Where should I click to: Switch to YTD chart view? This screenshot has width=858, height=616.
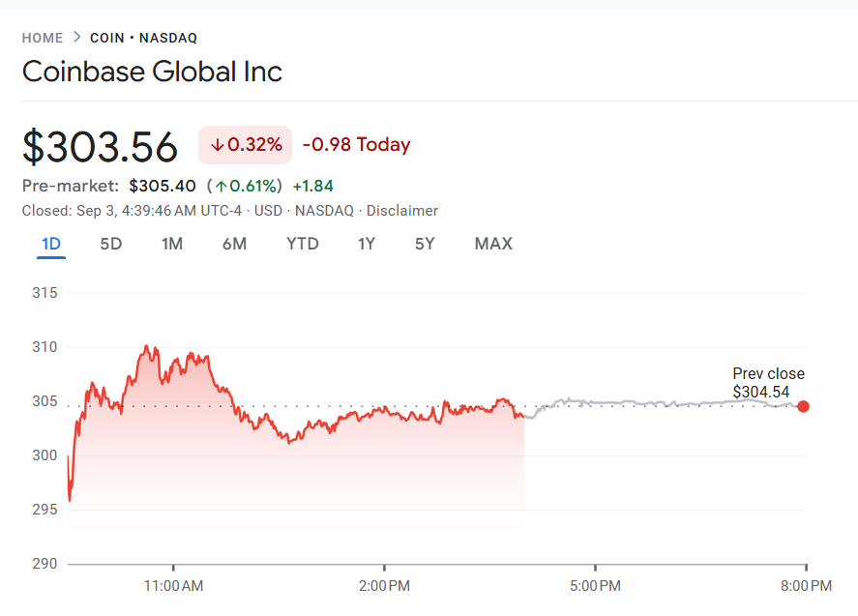(303, 244)
